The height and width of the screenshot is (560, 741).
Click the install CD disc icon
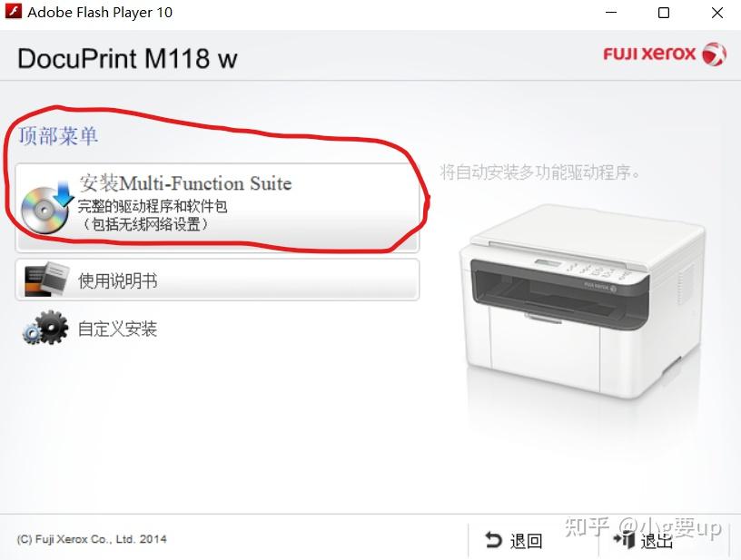(44, 211)
